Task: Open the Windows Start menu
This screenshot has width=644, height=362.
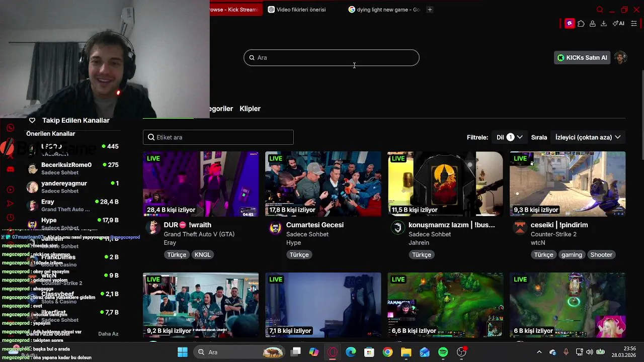Action: coord(183,352)
